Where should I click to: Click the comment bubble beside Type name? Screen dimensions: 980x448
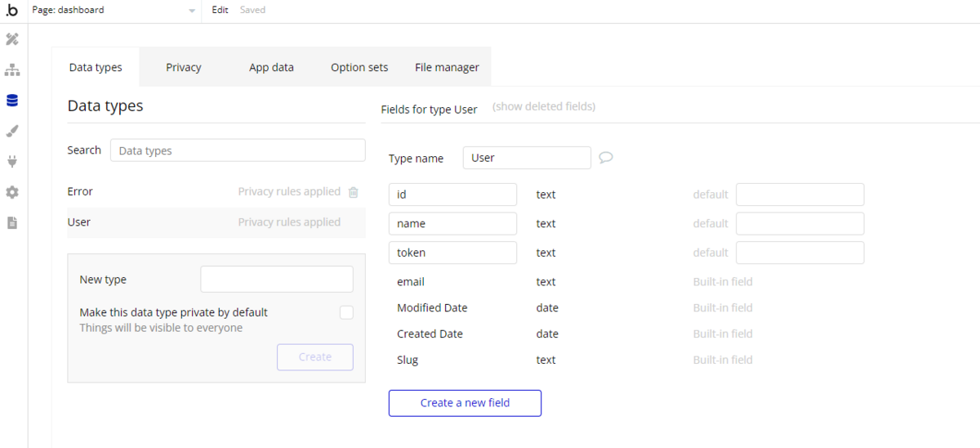pyautogui.click(x=606, y=158)
